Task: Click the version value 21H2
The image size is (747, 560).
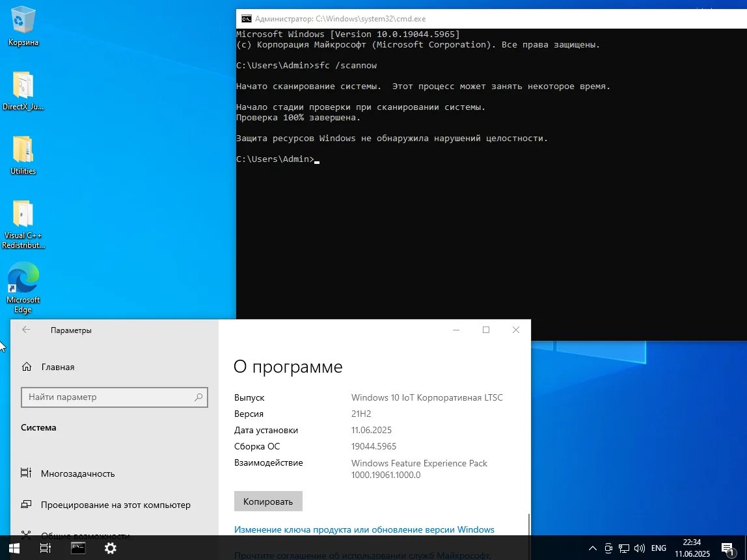Action: [x=361, y=414]
